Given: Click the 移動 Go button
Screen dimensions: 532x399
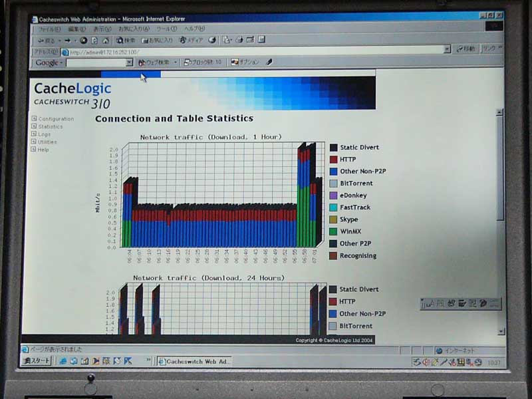Looking at the screenshot, I should pyautogui.click(x=466, y=49).
